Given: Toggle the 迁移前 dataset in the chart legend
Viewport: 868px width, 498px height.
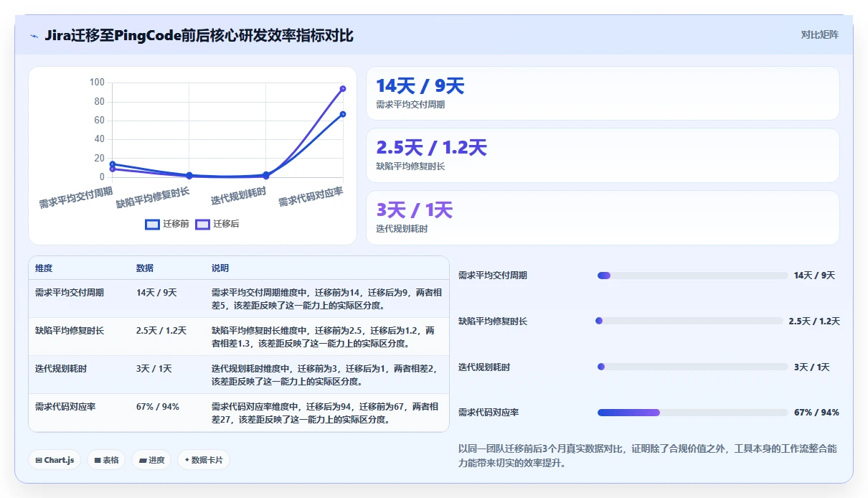Looking at the screenshot, I should pos(167,224).
